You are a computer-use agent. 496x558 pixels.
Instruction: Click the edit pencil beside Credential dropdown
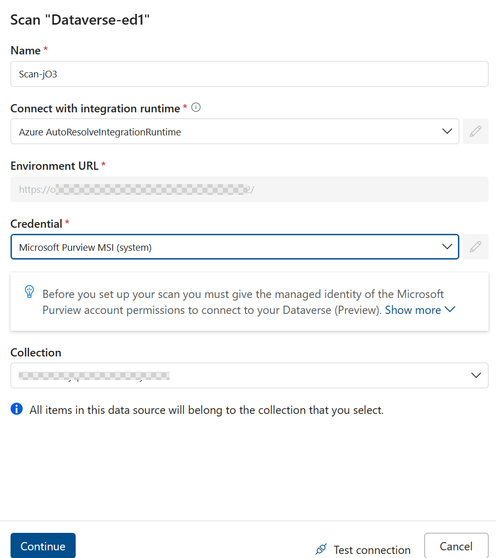coord(475,247)
